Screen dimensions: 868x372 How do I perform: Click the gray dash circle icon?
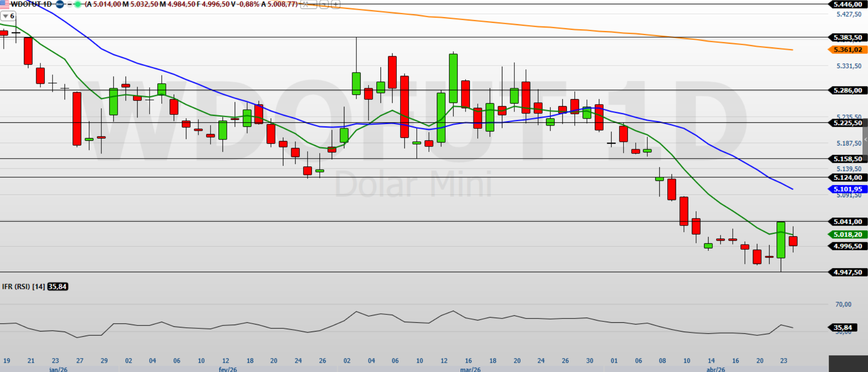coord(69,4)
